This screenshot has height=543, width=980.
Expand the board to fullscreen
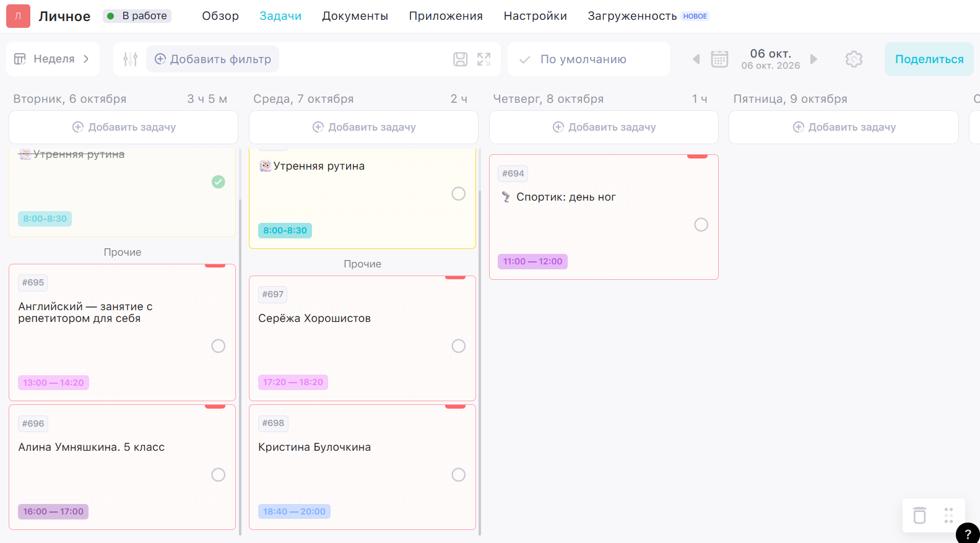pos(484,59)
